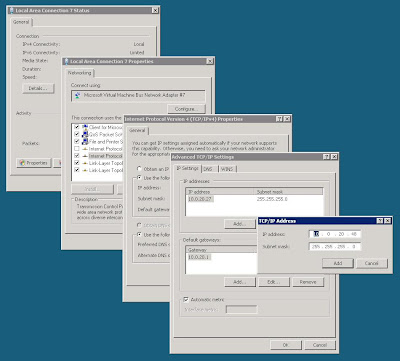Close the TCP/IP Address dialog
This screenshot has height=361, width=400.
click(387, 221)
